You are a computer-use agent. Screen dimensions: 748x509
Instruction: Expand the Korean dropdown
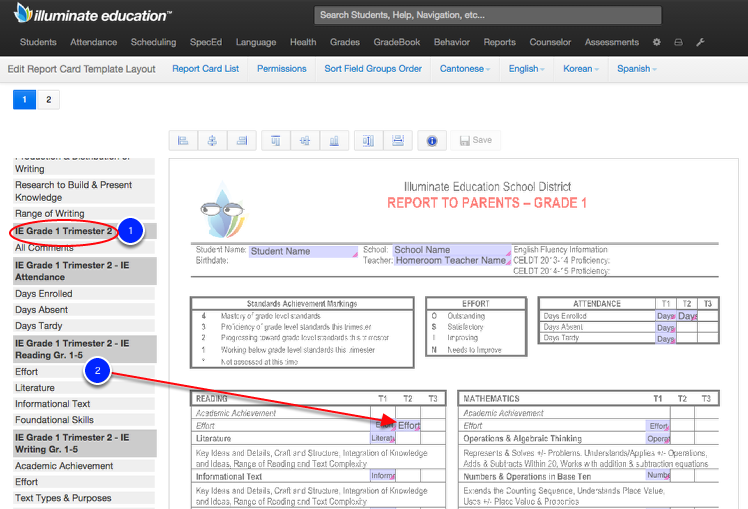(581, 69)
